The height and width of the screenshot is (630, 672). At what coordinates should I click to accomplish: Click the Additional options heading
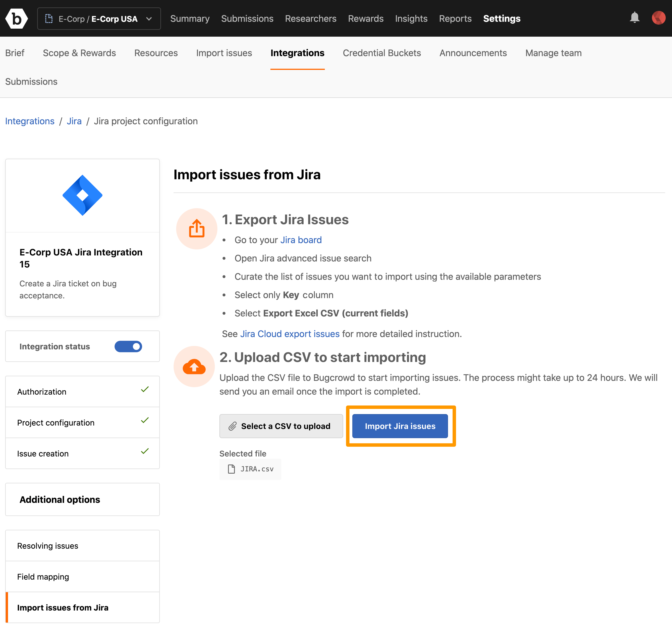[60, 499]
